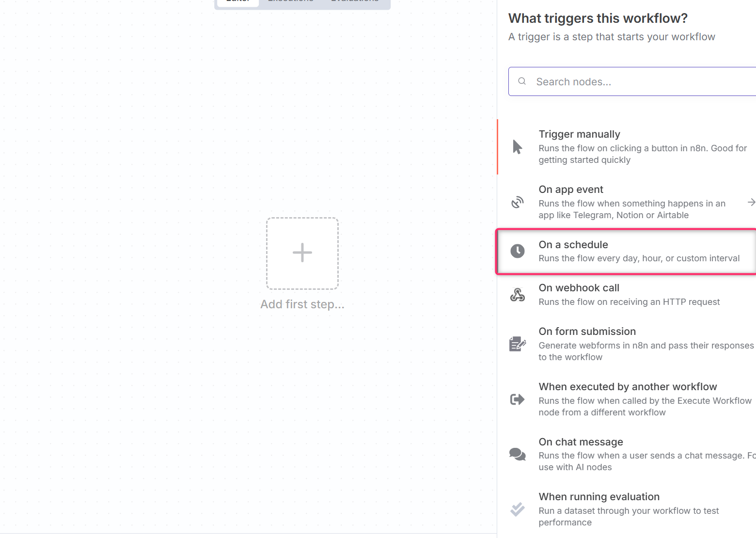Click the evaluation checkmark icon
The width and height of the screenshot is (756, 538).
(518, 509)
